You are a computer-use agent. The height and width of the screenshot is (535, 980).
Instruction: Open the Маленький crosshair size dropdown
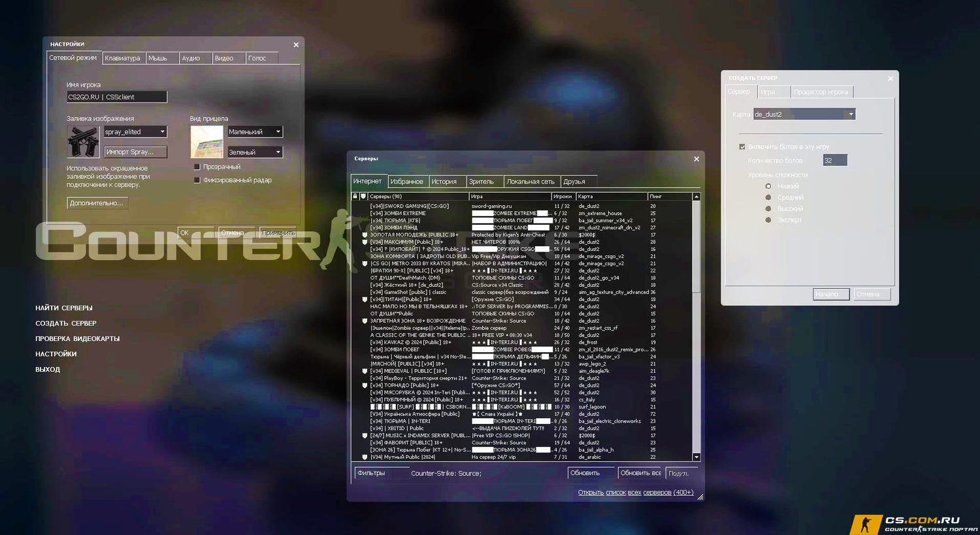(254, 131)
